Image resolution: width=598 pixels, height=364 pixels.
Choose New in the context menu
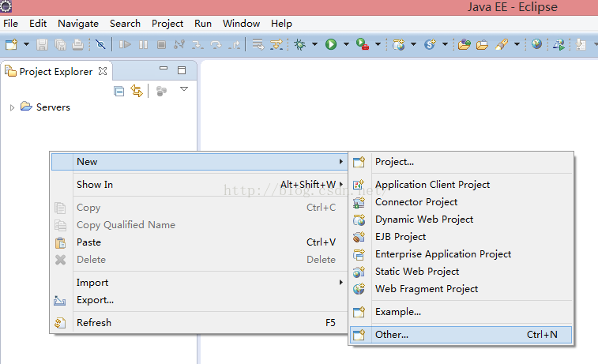[x=199, y=162]
